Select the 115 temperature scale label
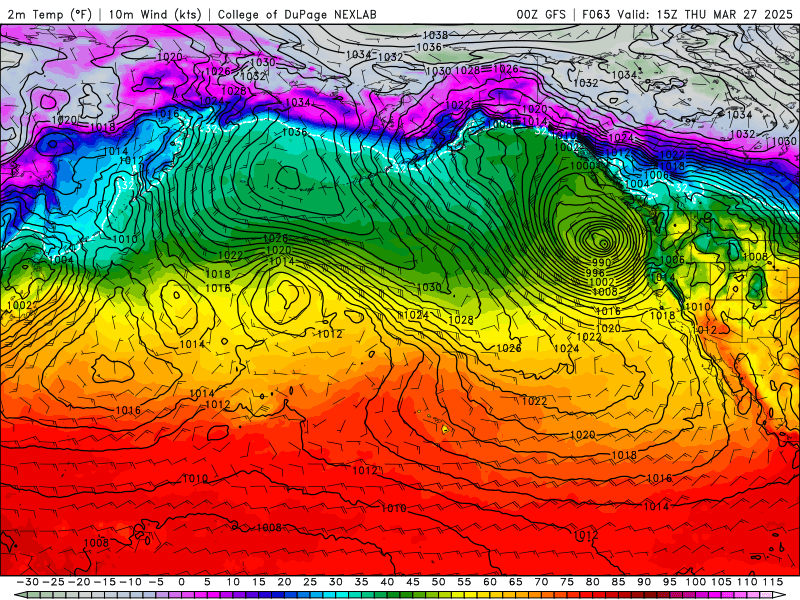 click(x=772, y=582)
